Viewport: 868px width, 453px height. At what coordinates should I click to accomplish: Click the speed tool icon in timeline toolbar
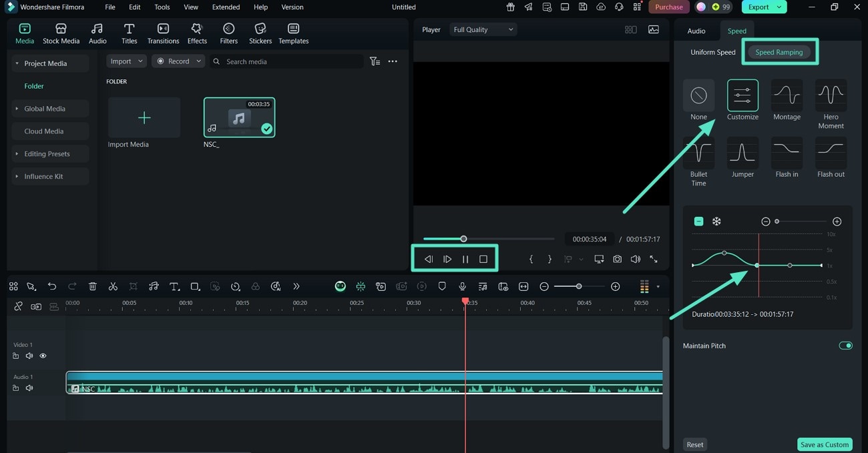(235, 286)
